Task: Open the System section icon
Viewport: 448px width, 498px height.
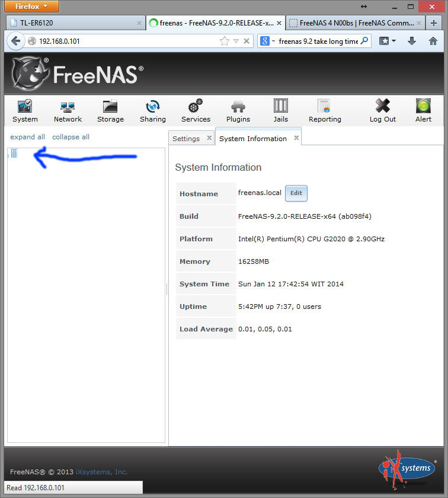Action: coord(25,106)
